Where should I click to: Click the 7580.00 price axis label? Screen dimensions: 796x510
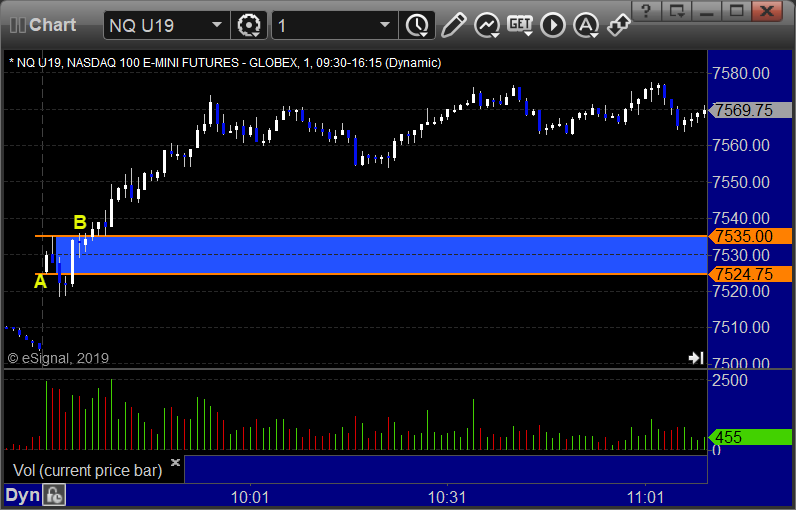741,74
